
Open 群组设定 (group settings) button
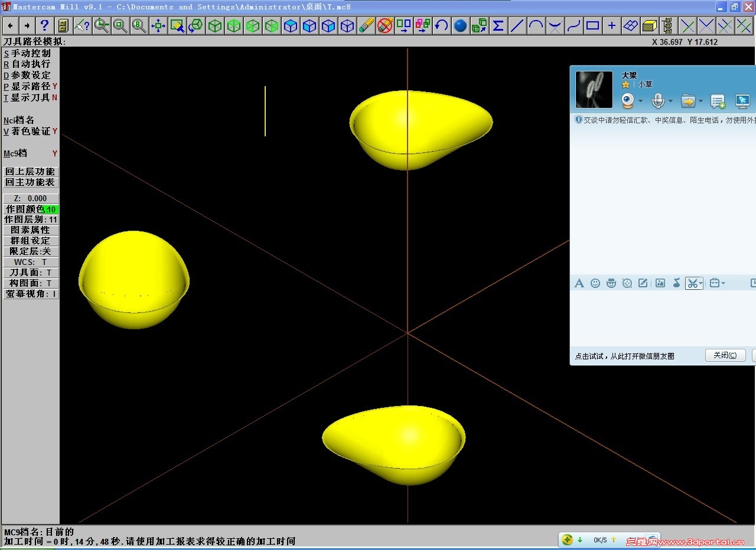coord(31,241)
